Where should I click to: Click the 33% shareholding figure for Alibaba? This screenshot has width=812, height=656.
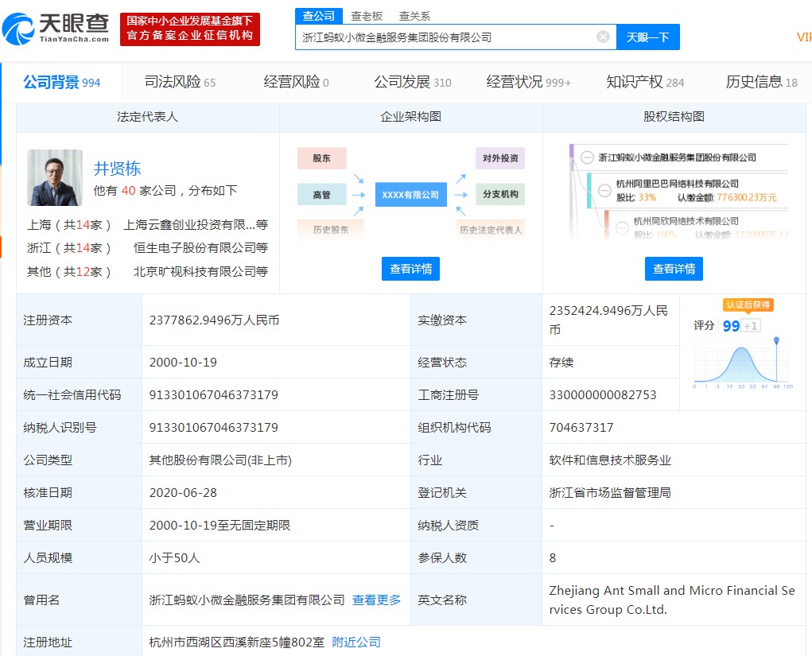coord(647,197)
